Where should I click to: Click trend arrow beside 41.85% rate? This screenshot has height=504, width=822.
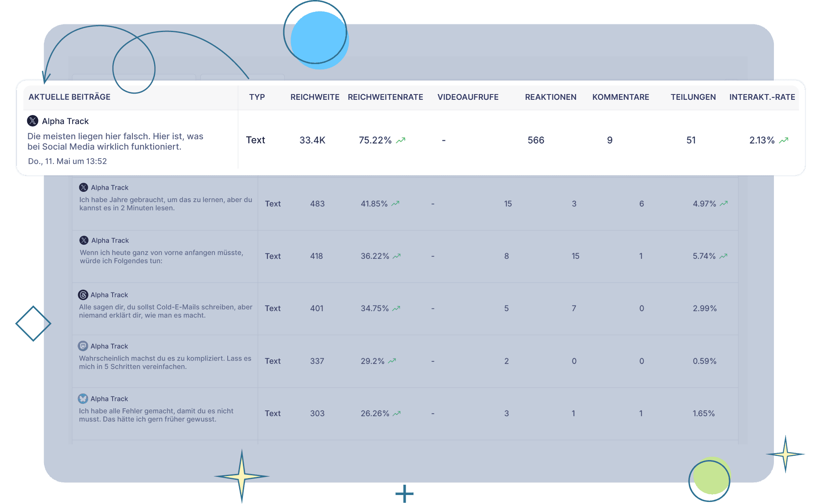coord(395,204)
